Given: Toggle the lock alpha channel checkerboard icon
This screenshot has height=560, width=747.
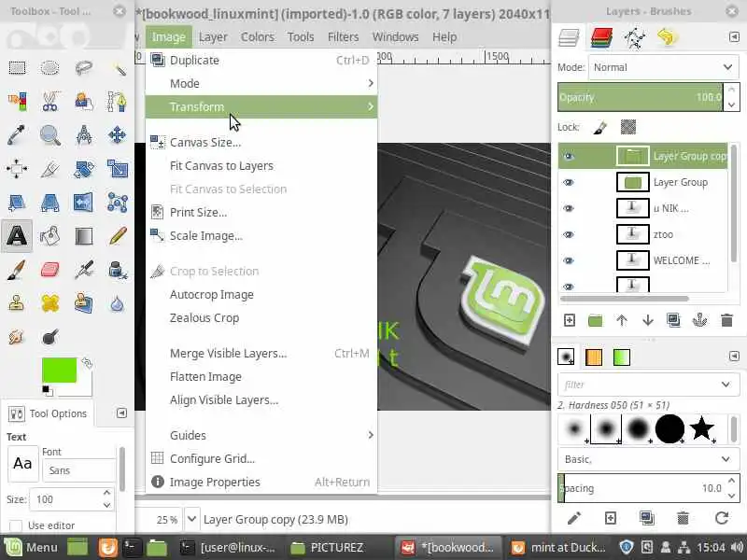Looking at the screenshot, I should pyautogui.click(x=628, y=127).
